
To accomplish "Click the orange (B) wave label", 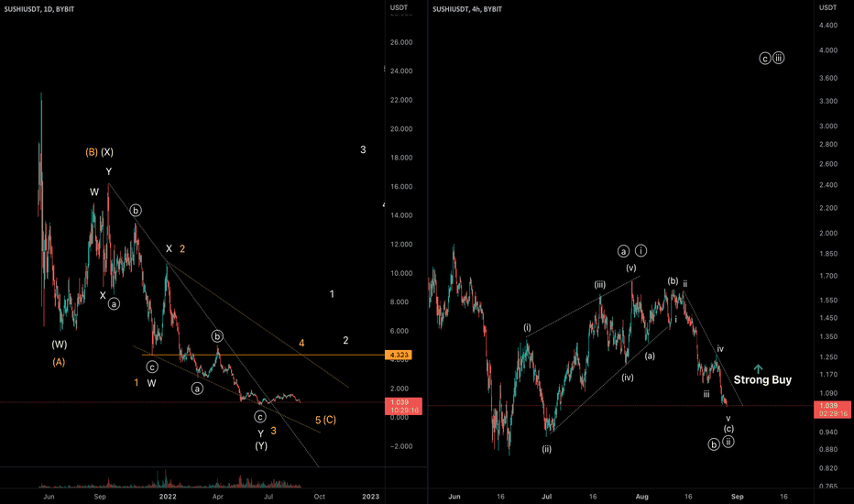I will point(92,152).
